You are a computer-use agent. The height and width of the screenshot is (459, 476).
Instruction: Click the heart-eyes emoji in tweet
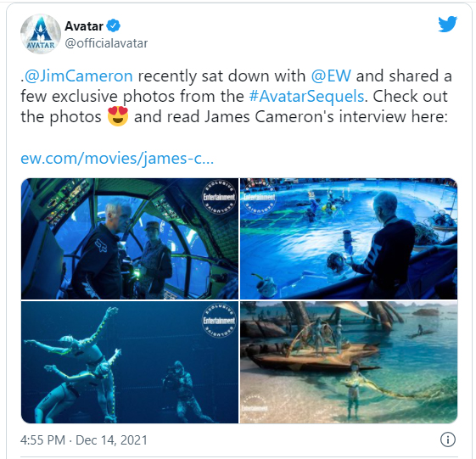tap(118, 116)
